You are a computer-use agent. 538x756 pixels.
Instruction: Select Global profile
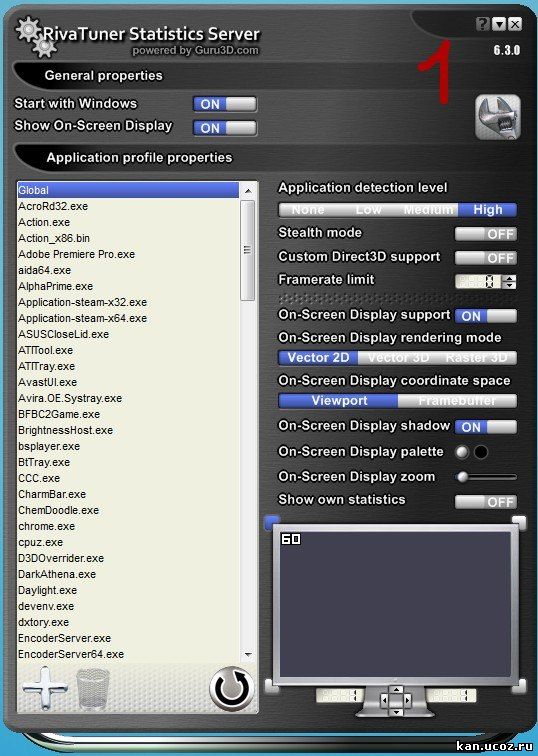point(128,190)
